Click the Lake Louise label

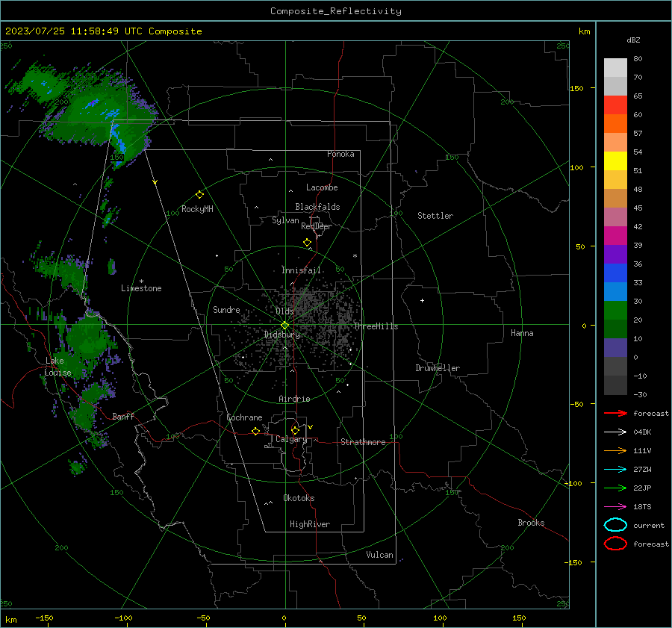57,367
